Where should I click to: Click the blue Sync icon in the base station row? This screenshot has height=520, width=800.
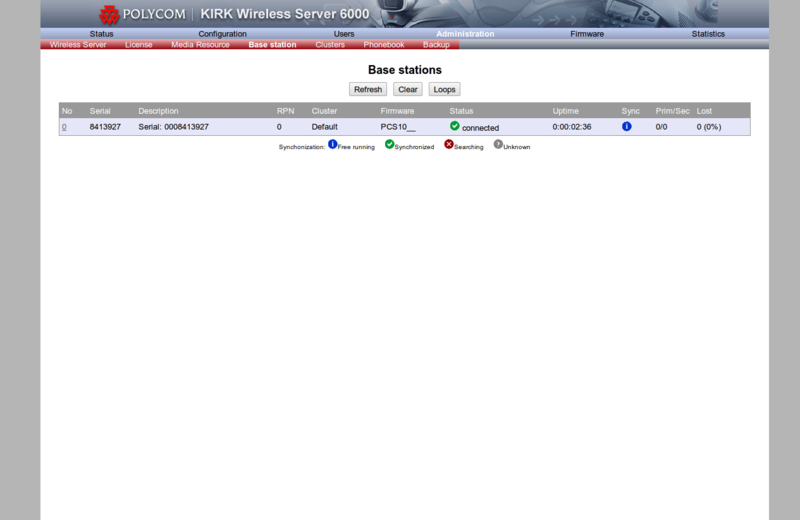point(627,126)
